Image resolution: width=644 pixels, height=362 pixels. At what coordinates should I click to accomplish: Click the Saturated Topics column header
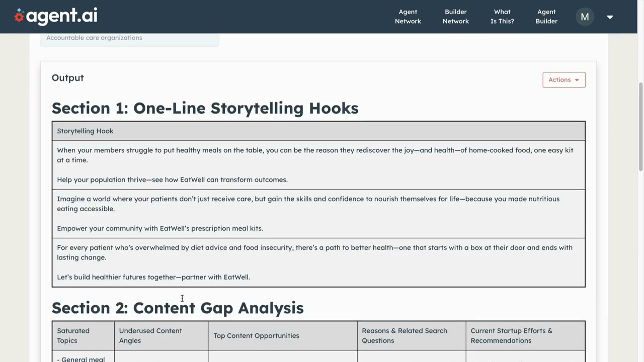click(x=83, y=335)
